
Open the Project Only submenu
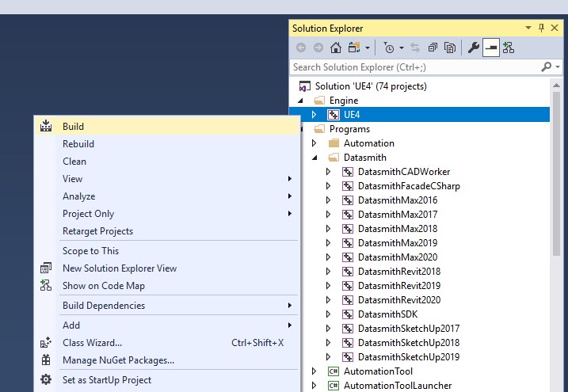(167, 214)
